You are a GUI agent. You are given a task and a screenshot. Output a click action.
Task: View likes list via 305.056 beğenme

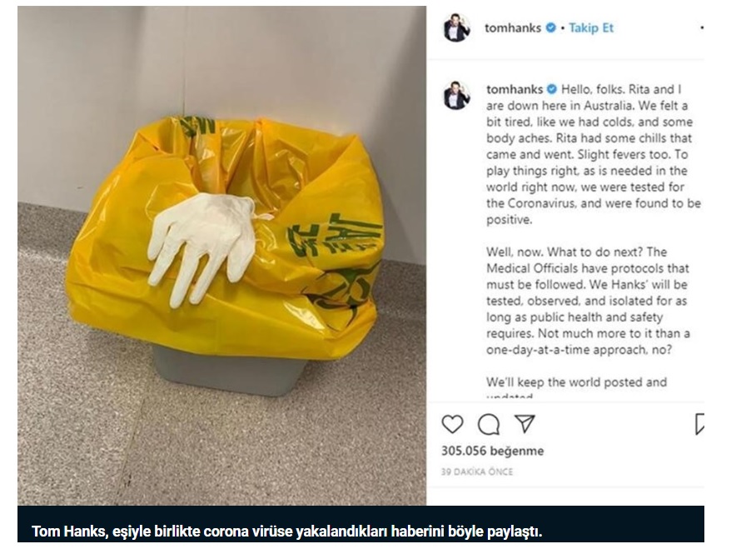(492, 451)
